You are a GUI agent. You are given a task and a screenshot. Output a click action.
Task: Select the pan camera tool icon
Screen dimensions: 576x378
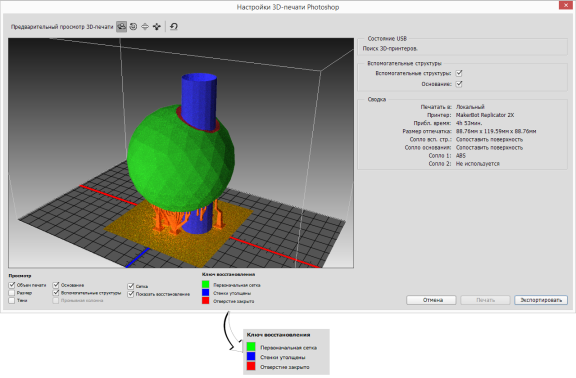[x=145, y=26]
